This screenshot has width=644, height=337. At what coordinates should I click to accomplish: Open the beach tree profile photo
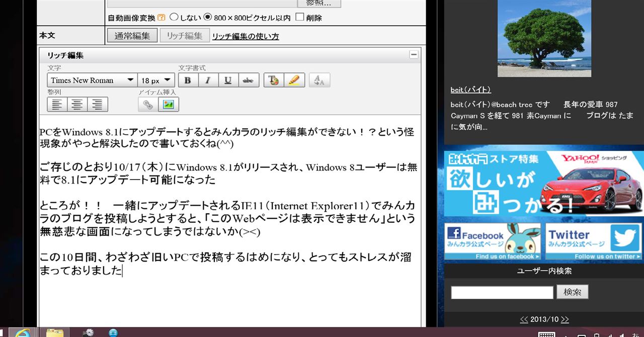(x=544, y=38)
